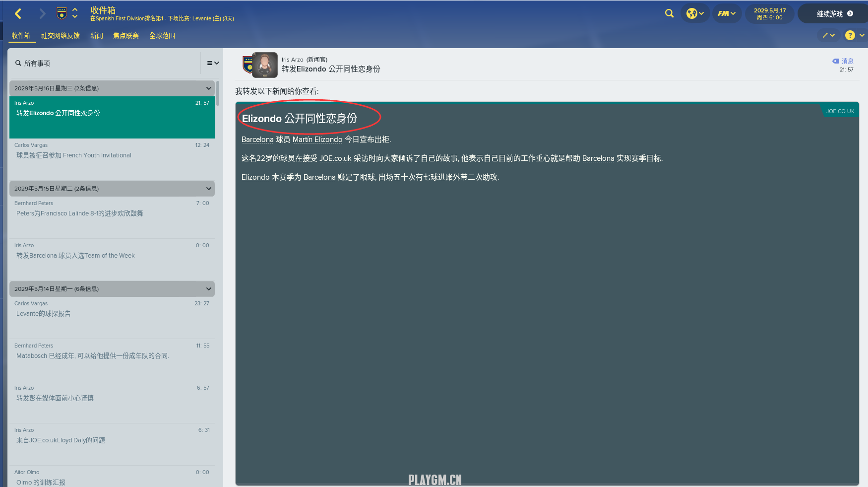
Task: Click the 继续游戏 continue button
Action: pyautogui.click(x=835, y=13)
